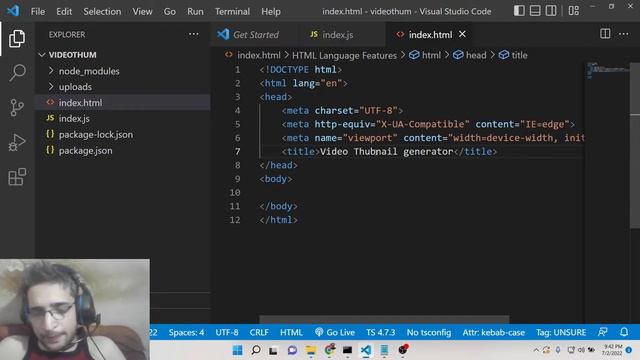640x360 pixels.
Task: Open the terminal app on the taskbar
Action: (x=347, y=350)
